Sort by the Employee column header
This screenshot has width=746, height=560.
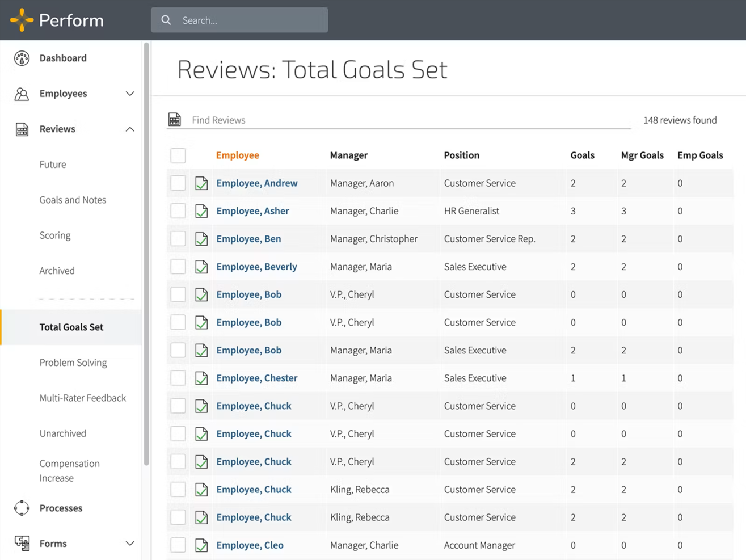pyautogui.click(x=237, y=155)
